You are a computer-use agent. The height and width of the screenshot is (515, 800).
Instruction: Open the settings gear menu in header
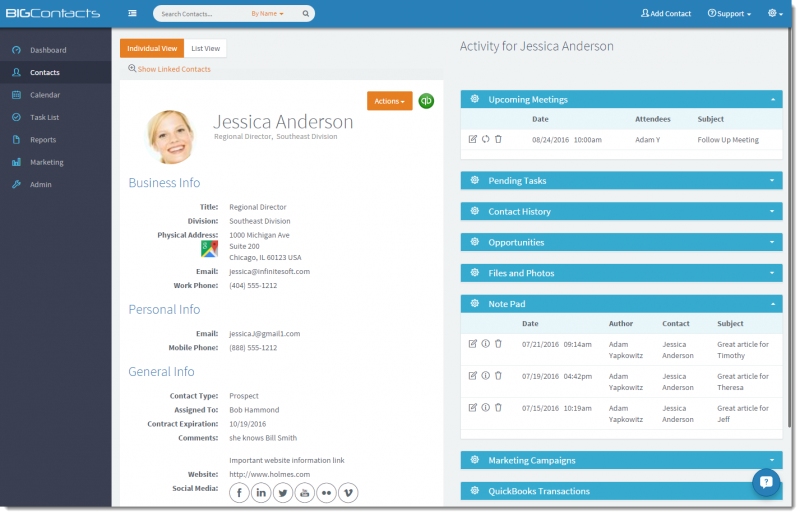pyautogui.click(x=775, y=13)
